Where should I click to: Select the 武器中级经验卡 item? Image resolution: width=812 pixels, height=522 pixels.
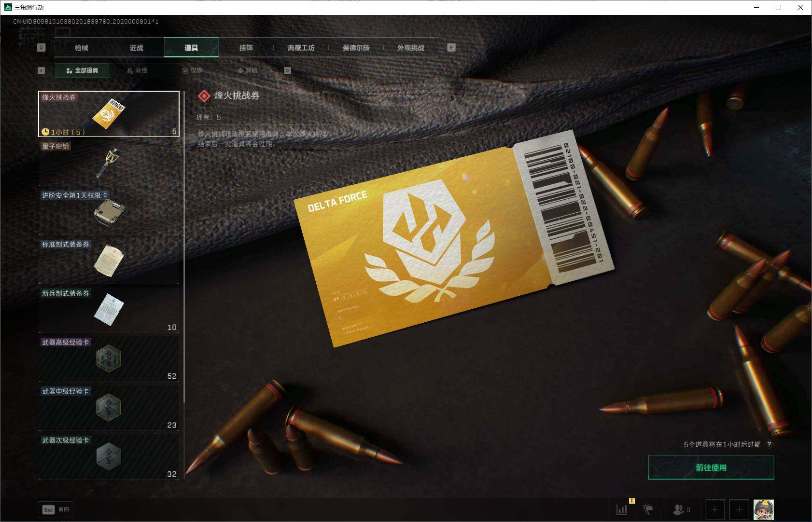[x=109, y=408]
